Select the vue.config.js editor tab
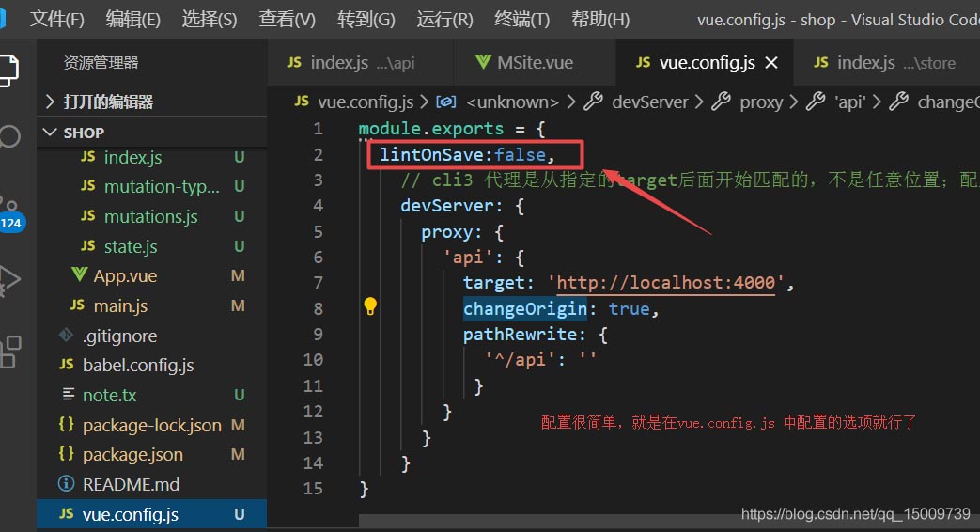The width and height of the screenshot is (980, 532). (705, 63)
